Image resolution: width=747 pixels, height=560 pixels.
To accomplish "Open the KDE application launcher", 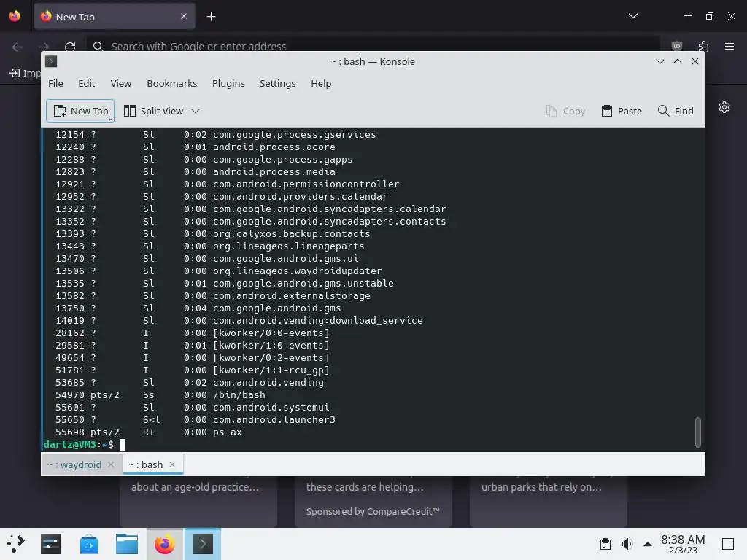I will 16,544.
